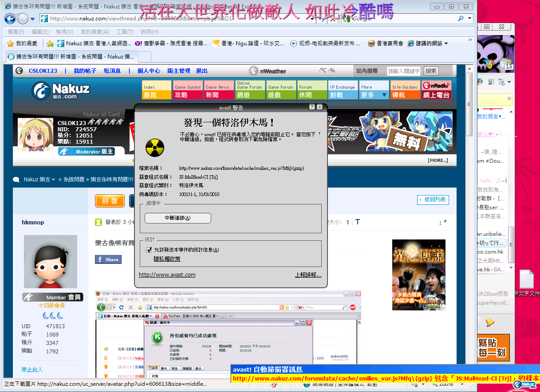540x392 pixels.
Task: Open the 新文字文件 desktop file icon
Action: (x=527, y=283)
